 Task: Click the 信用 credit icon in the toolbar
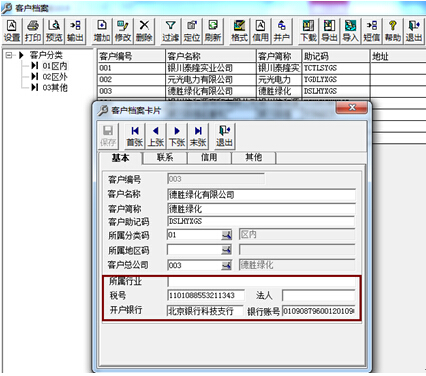(x=260, y=31)
